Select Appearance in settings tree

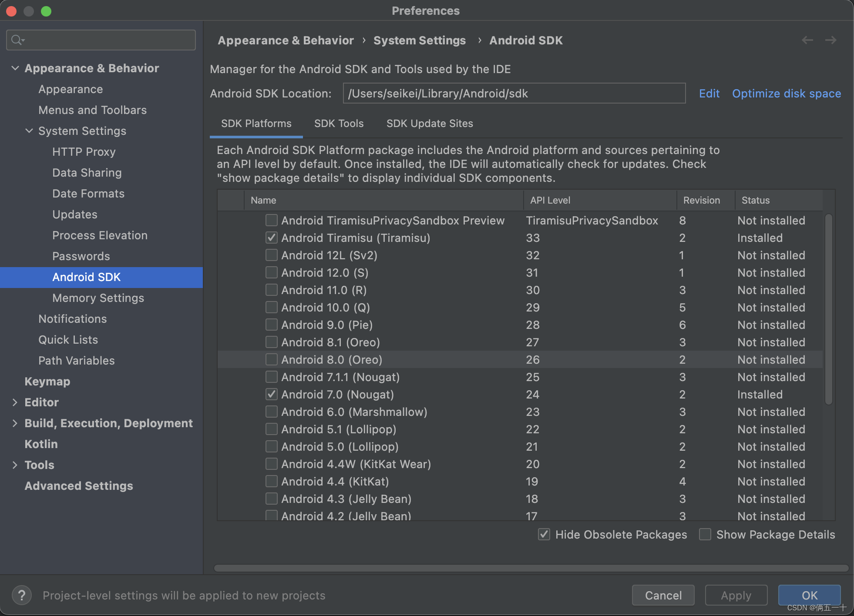coord(71,89)
